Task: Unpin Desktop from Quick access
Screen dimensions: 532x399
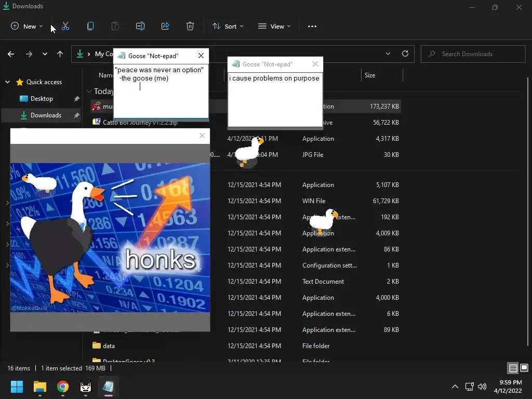Action: [77, 99]
